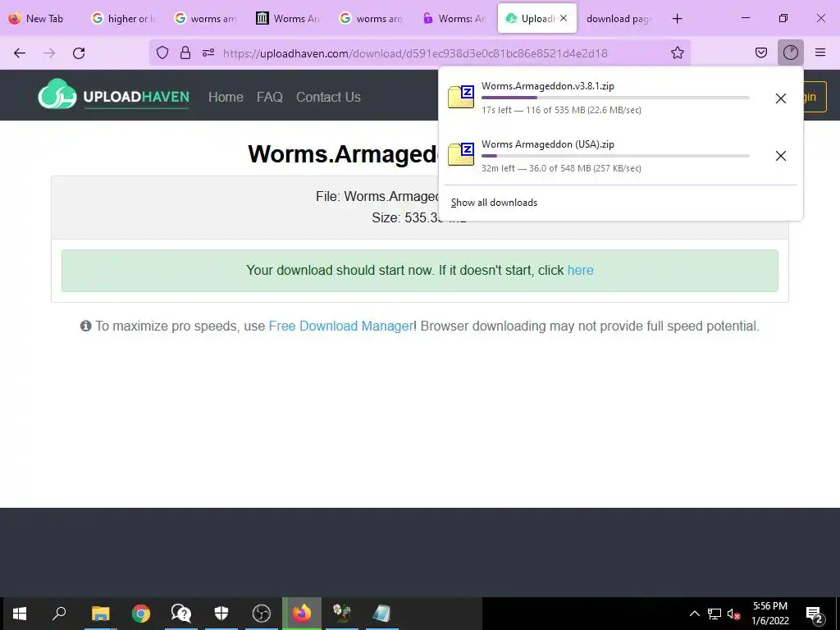Open a new tab with plus button
Screen dimensions: 840x630
tap(677, 19)
